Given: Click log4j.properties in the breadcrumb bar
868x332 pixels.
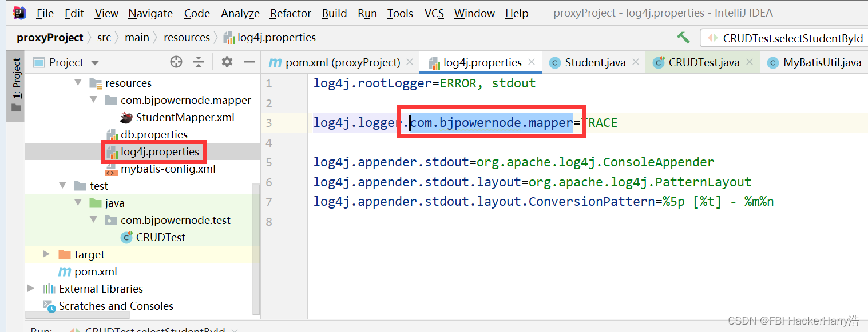Looking at the screenshot, I should tap(269, 38).
